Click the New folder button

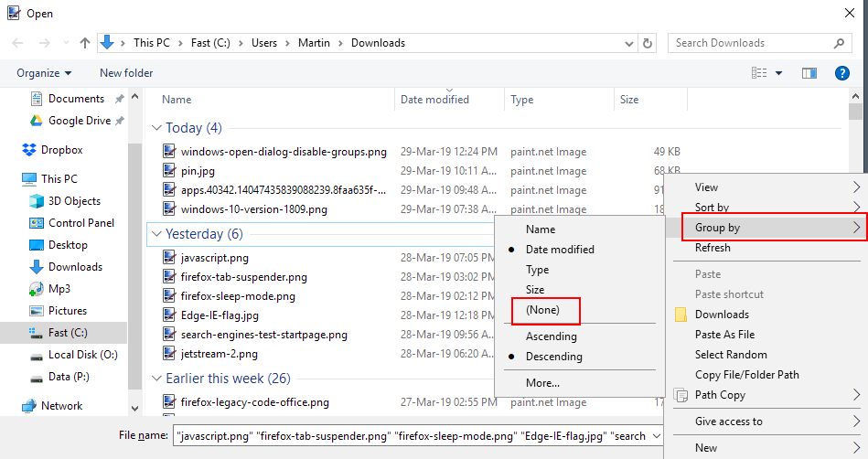[126, 73]
